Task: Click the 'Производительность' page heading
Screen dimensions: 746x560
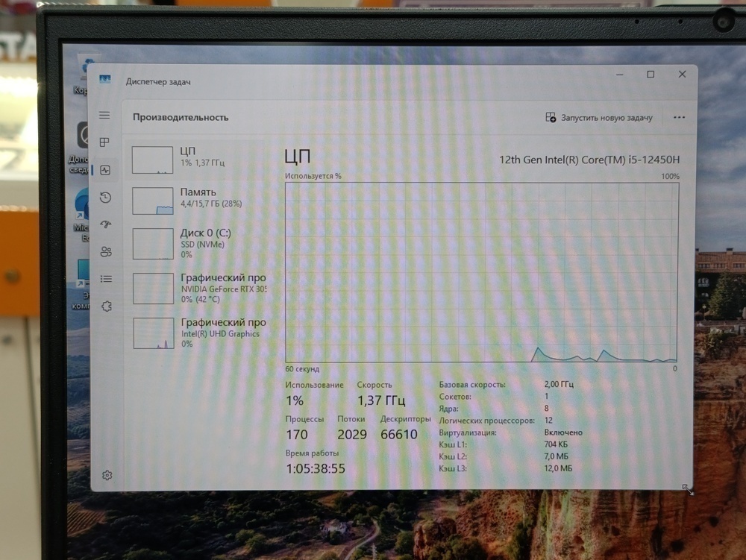Action: [181, 117]
